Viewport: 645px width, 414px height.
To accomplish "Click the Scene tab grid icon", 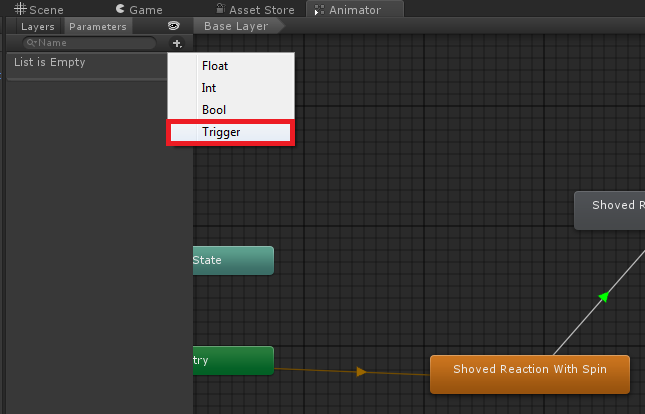I will point(20,9).
